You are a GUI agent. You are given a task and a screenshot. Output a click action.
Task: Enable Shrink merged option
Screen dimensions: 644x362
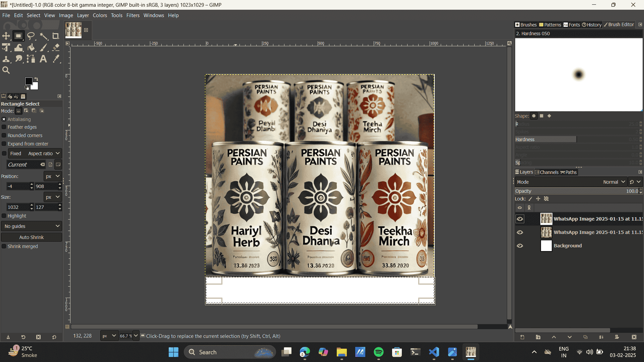(4, 246)
